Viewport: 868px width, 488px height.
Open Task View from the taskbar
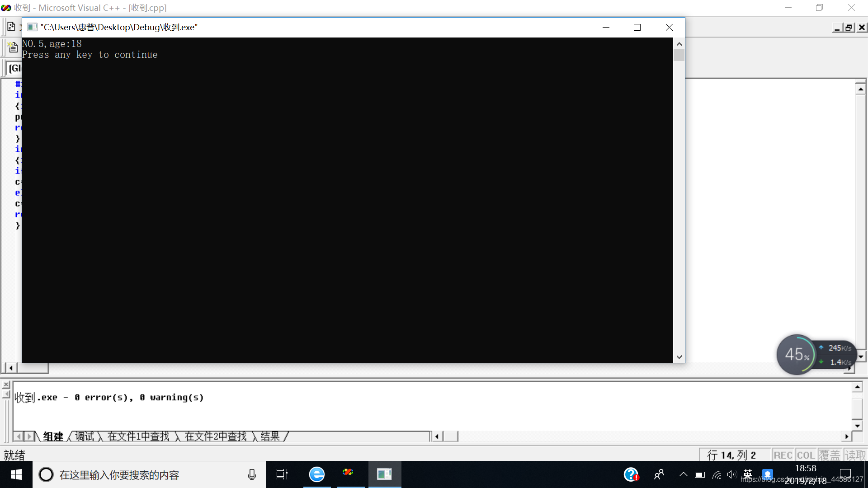tap(282, 474)
